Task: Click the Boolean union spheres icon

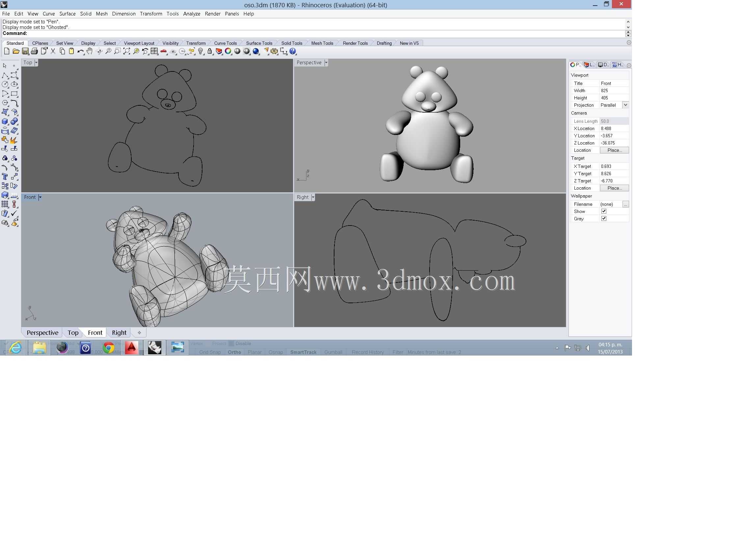Action: point(14,121)
